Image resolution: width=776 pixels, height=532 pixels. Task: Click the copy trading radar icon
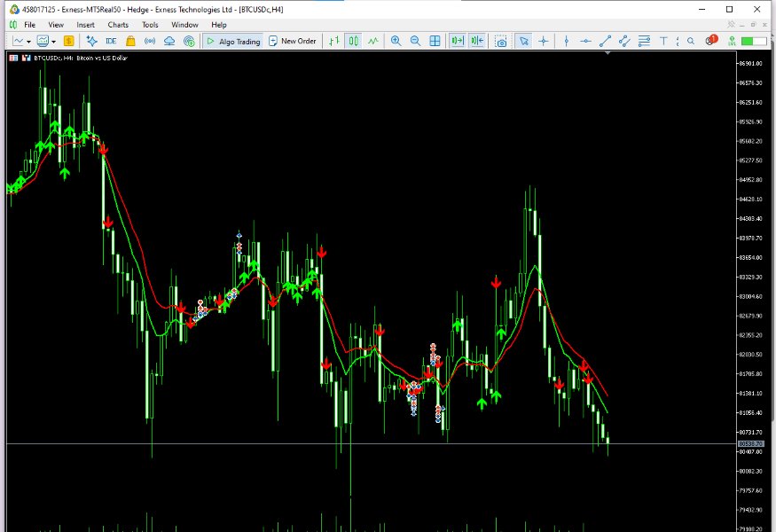[189, 41]
